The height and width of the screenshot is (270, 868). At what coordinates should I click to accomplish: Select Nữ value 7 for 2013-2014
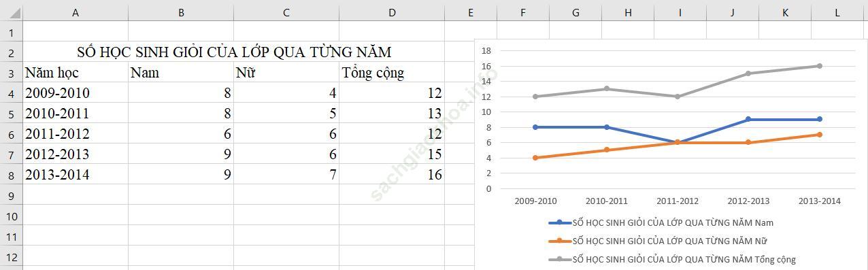(x=286, y=174)
